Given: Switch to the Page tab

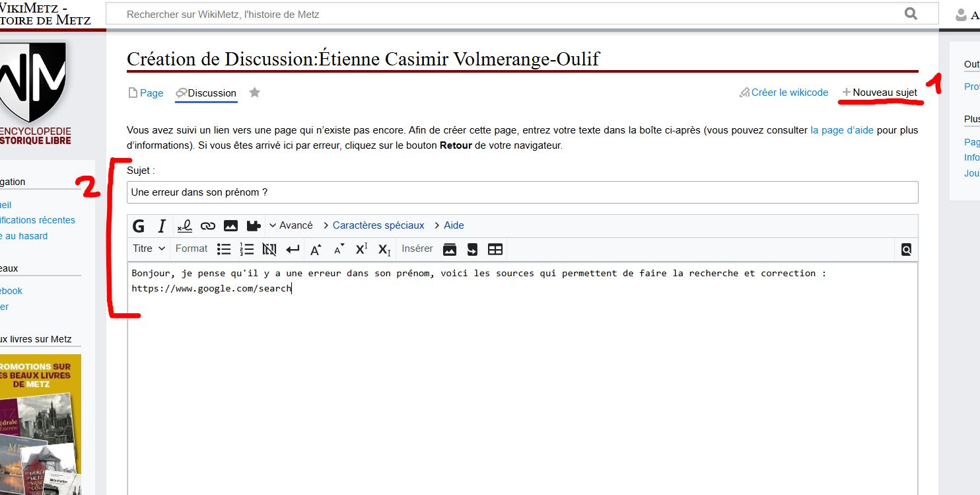Looking at the screenshot, I should click(x=151, y=93).
